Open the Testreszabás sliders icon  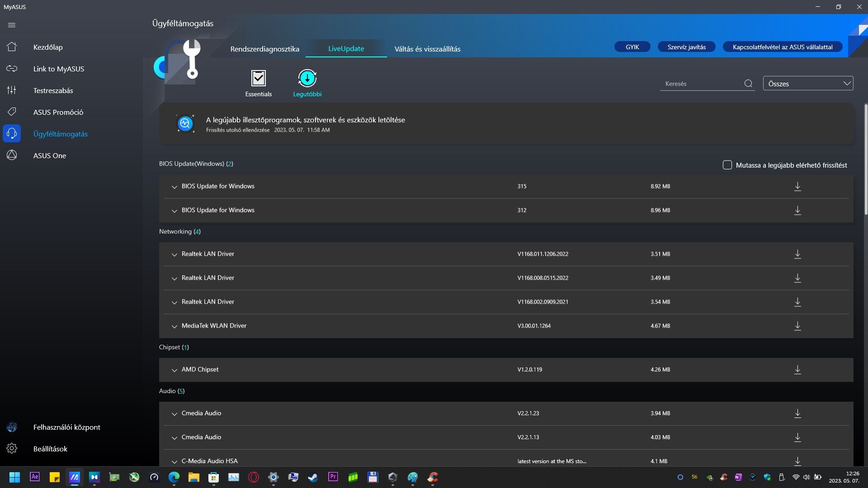[x=12, y=90]
